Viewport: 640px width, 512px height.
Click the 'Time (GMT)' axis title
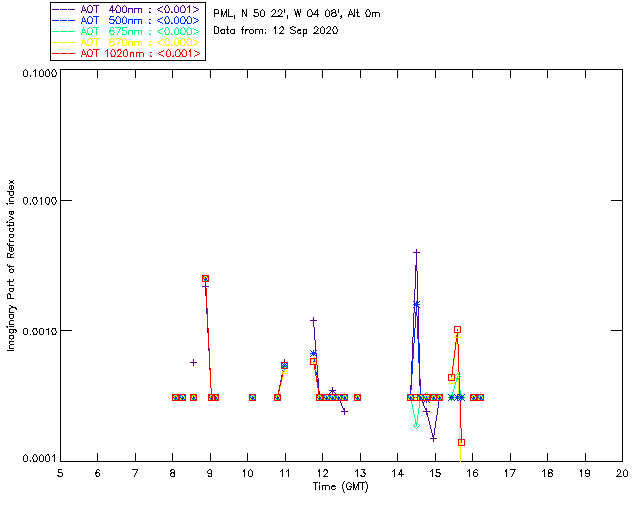(340, 487)
